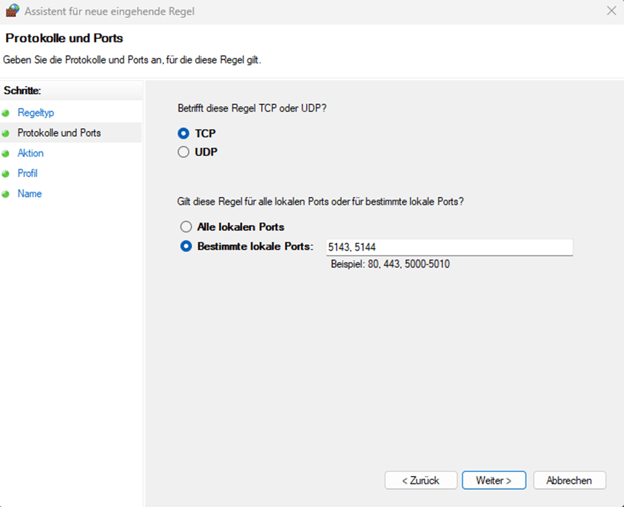The width and height of the screenshot is (624, 507).
Task: Select the Alle lokalen Ports option
Action: 186,227
